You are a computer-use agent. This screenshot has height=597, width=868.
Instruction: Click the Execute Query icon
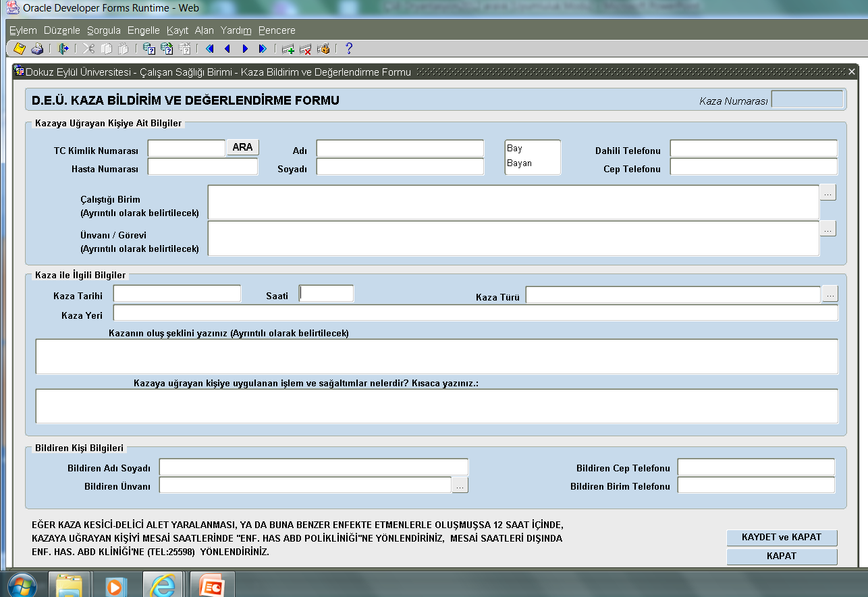coord(167,49)
